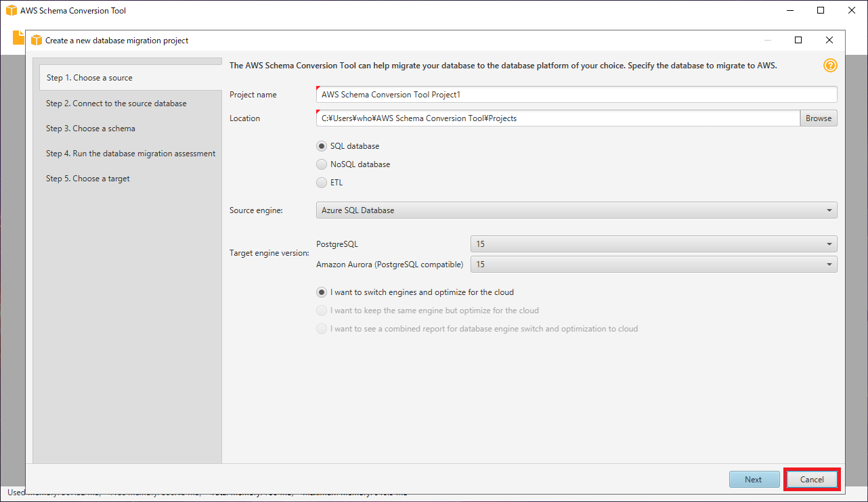Image resolution: width=868 pixels, height=502 pixels.
Task: Expand the PostgreSQL version dropdown
Action: (653, 244)
